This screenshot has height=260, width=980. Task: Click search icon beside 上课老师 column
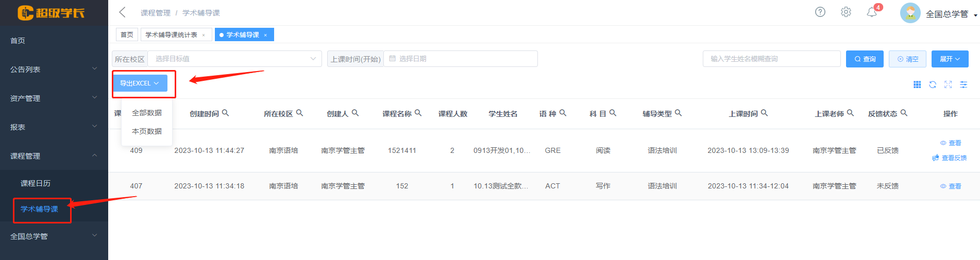click(850, 113)
